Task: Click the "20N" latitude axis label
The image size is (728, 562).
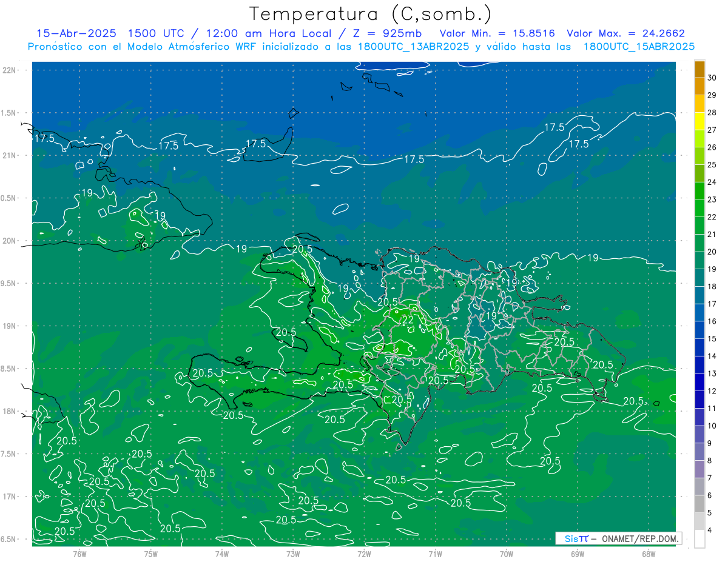Action: [9, 241]
